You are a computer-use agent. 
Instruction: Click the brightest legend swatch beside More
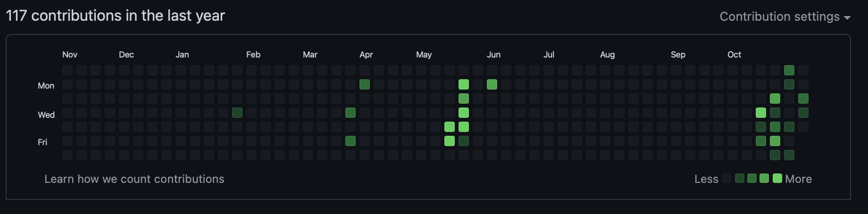pyautogui.click(x=777, y=178)
